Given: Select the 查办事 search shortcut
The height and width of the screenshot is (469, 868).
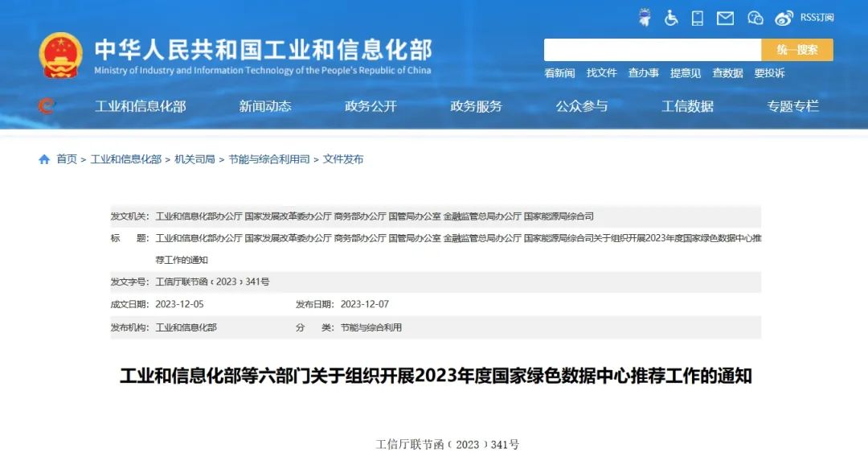Looking at the screenshot, I should click(643, 73).
